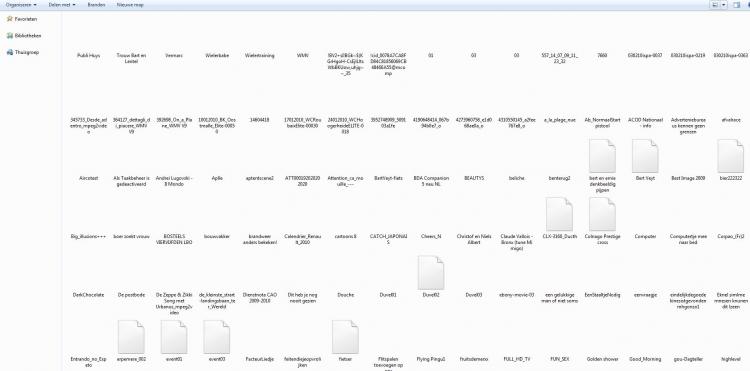Click the Duvel02 file icon
The width and height of the screenshot is (750, 371).
[431, 273]
